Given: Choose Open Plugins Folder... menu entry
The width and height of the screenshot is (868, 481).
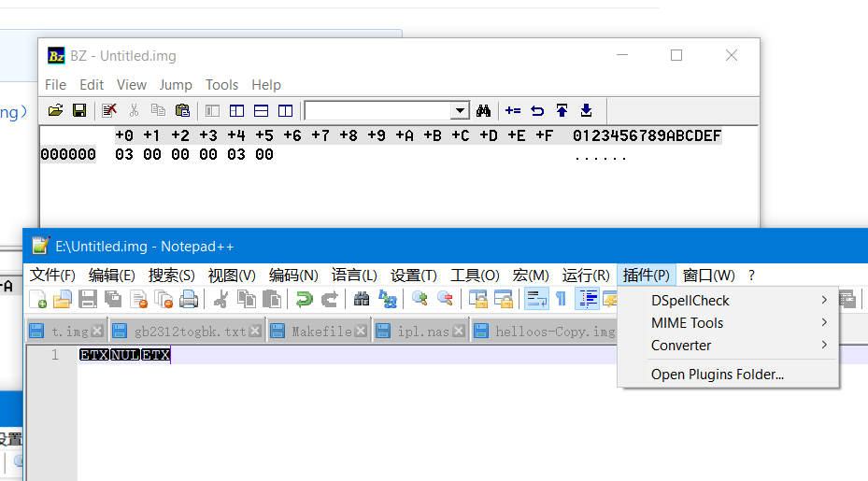Looking at the screenshot, I should click(x=728, y=375).
